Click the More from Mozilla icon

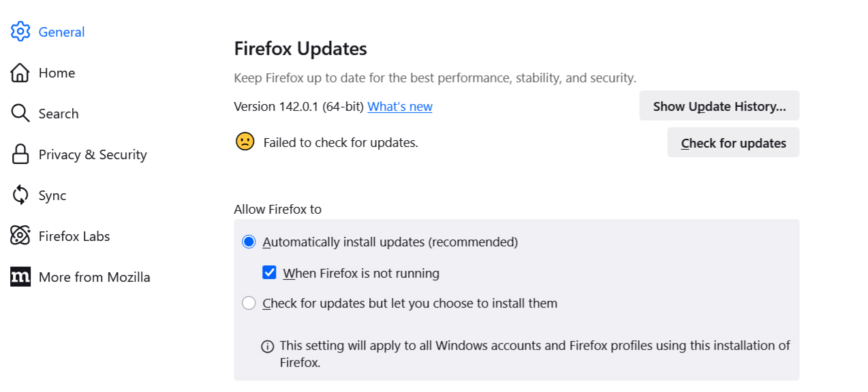click(x=20, y=277)
